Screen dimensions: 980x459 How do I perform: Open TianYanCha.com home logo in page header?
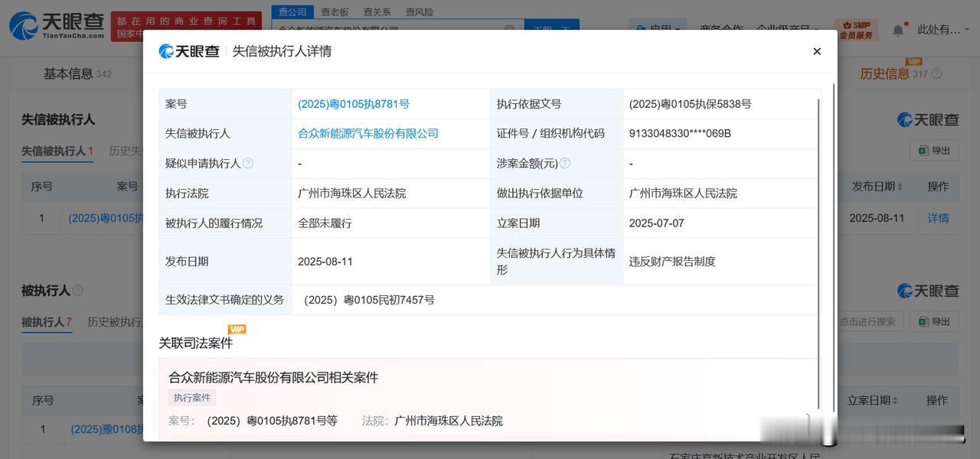point(57,25)
